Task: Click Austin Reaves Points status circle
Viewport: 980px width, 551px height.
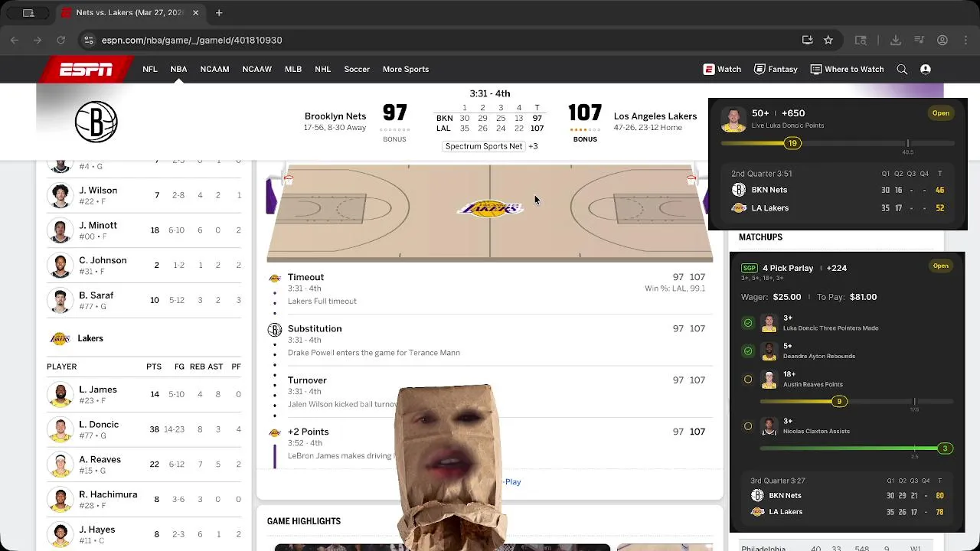Action: (x=748, y=379)
